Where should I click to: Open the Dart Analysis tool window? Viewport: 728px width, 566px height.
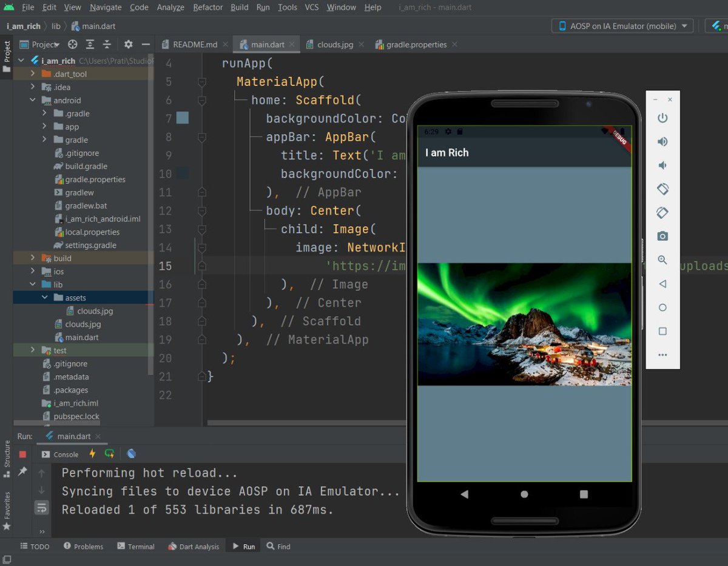click(x=194, y=547)
